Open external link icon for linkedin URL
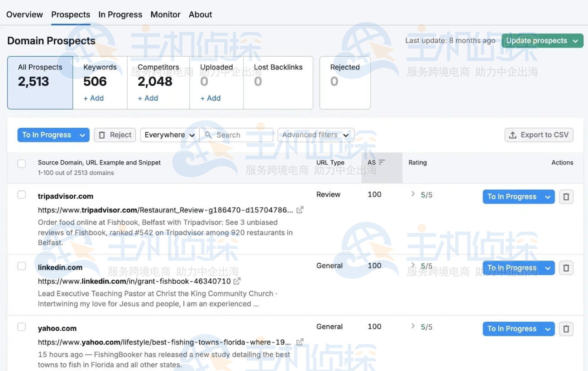 click(237, 281)
